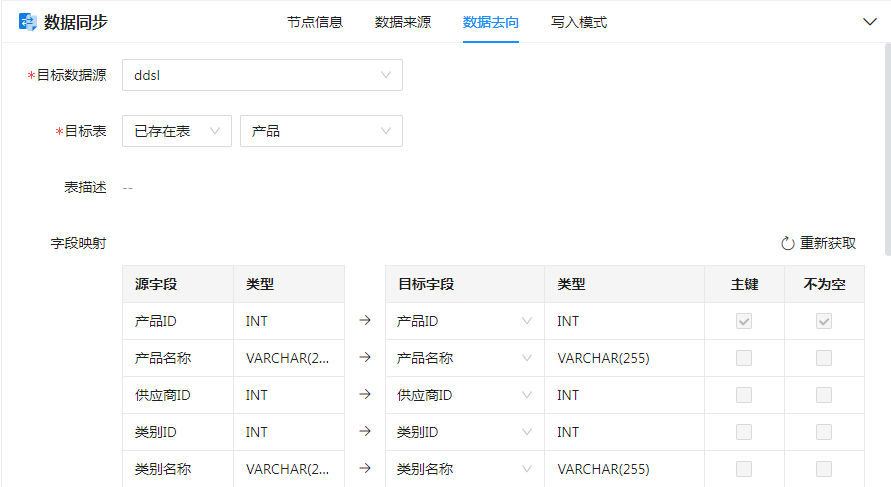The height and width of the screenshot is (487, 891).
Task: Toggle 不为空 checkbox for 产品名称
Action: point(824,358)
